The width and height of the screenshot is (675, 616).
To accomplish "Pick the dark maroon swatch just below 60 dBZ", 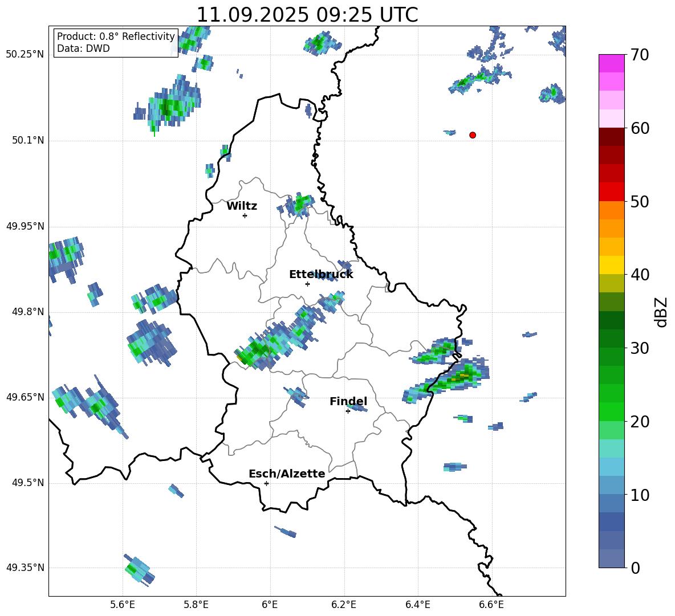I will [612, 137].
